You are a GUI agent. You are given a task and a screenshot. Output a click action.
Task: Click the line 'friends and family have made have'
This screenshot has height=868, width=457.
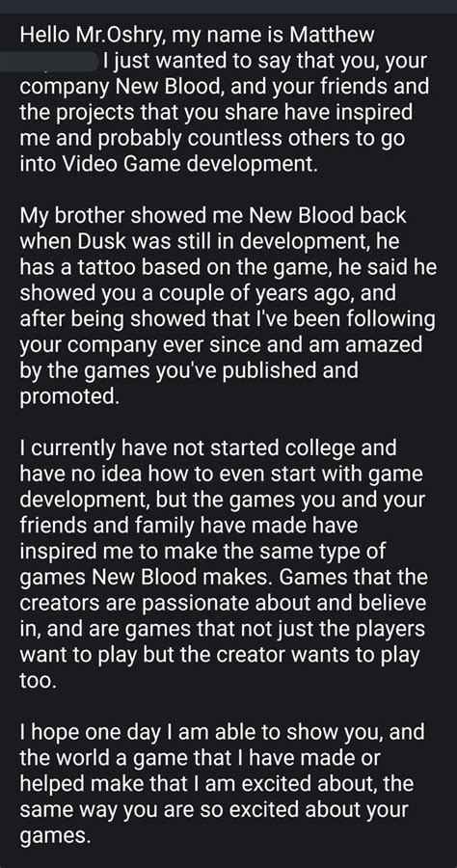click(x=188, y=526)
